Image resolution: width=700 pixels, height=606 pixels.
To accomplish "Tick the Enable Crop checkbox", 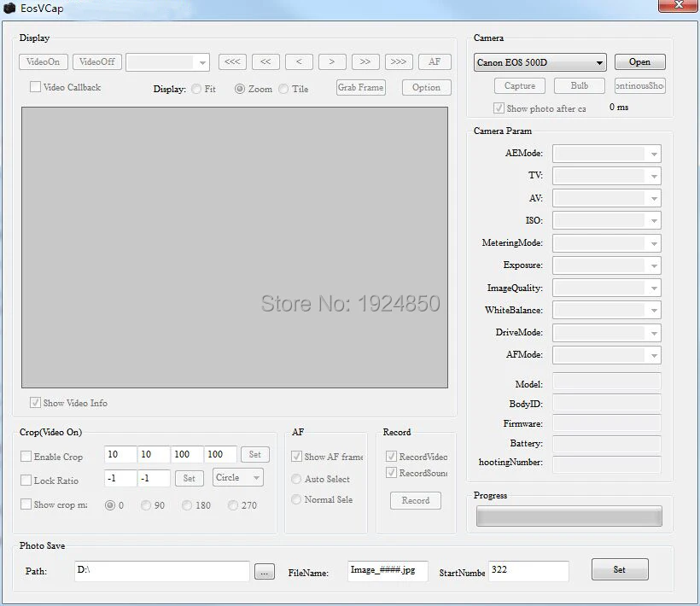I will point(26,457).
